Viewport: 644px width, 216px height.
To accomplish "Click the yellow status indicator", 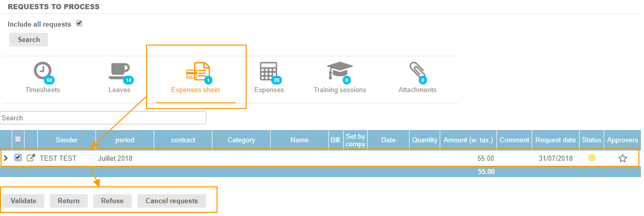I will 591,158.
